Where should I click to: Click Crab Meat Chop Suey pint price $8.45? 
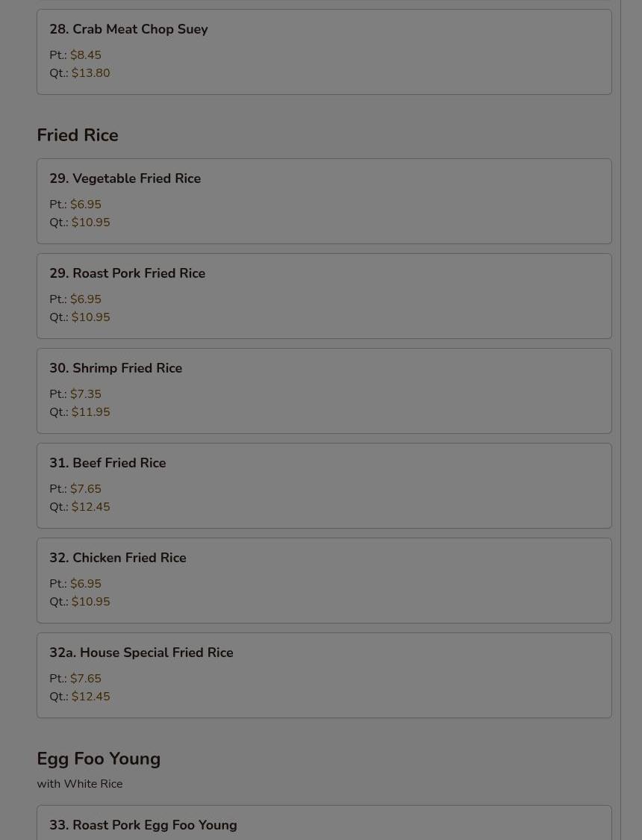tap(86, 55)
